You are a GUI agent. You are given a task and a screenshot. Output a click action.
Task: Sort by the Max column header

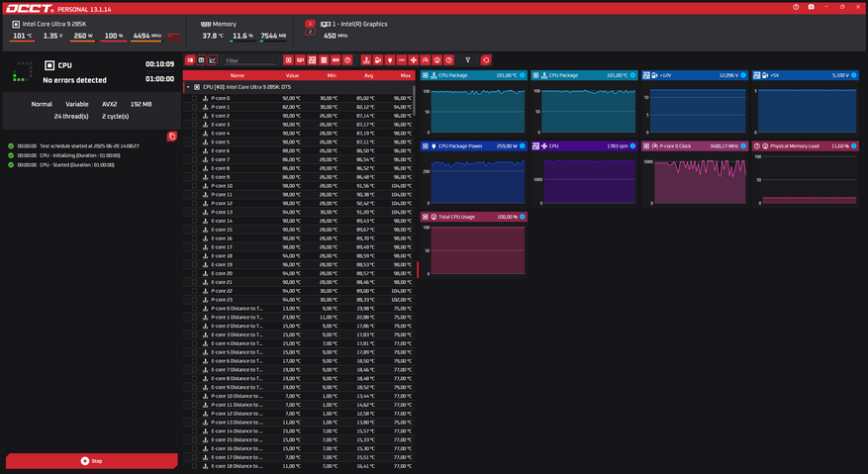405,75
